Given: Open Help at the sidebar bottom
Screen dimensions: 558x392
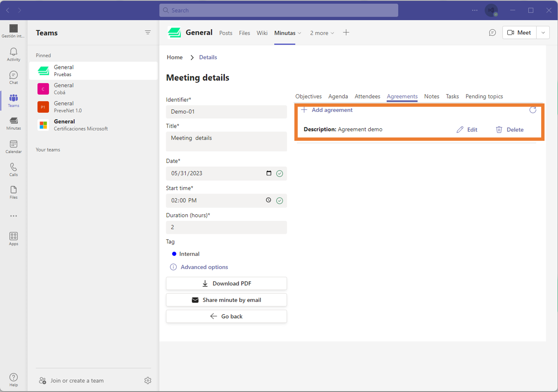Looking at the screenshot, I should point(13,380).
